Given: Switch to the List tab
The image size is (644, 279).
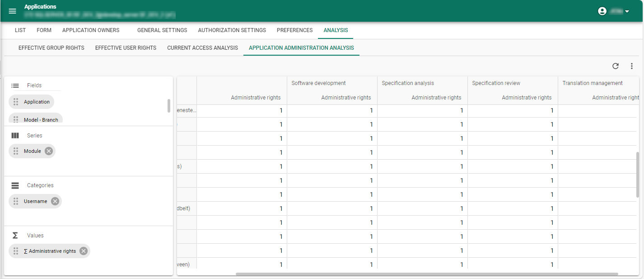Looking at the screenshot, I should (x=20, y=30).
